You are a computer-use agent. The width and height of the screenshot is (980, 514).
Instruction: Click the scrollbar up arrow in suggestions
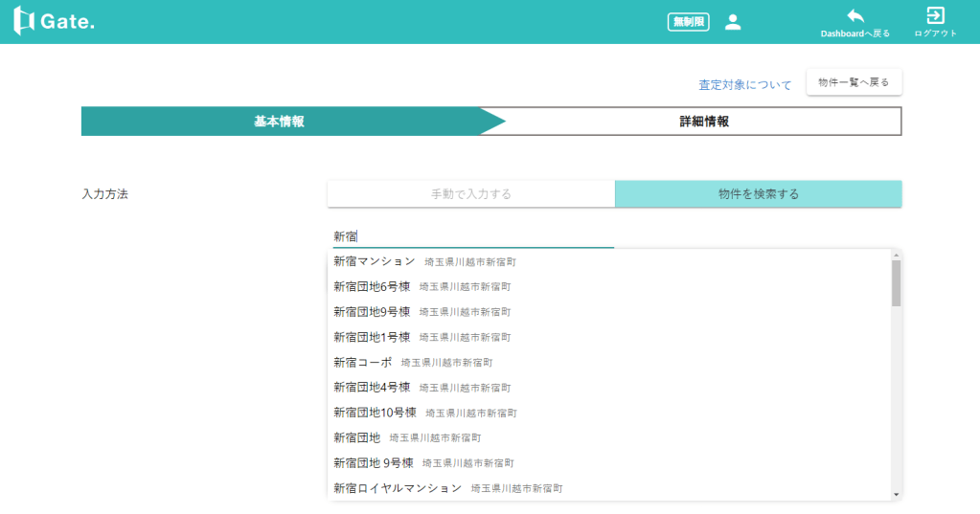point(896,255)
